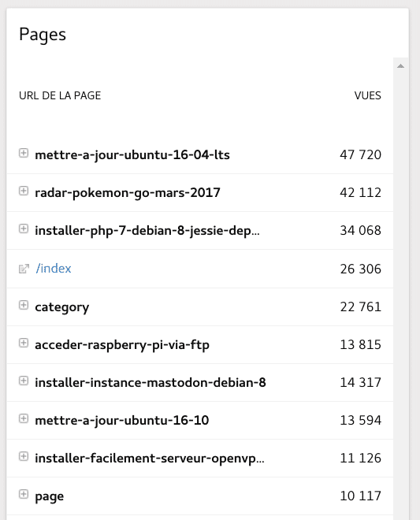Viewport: 420px width, 520px height.
Task: Select the category row label
Action: pos(62,307)
